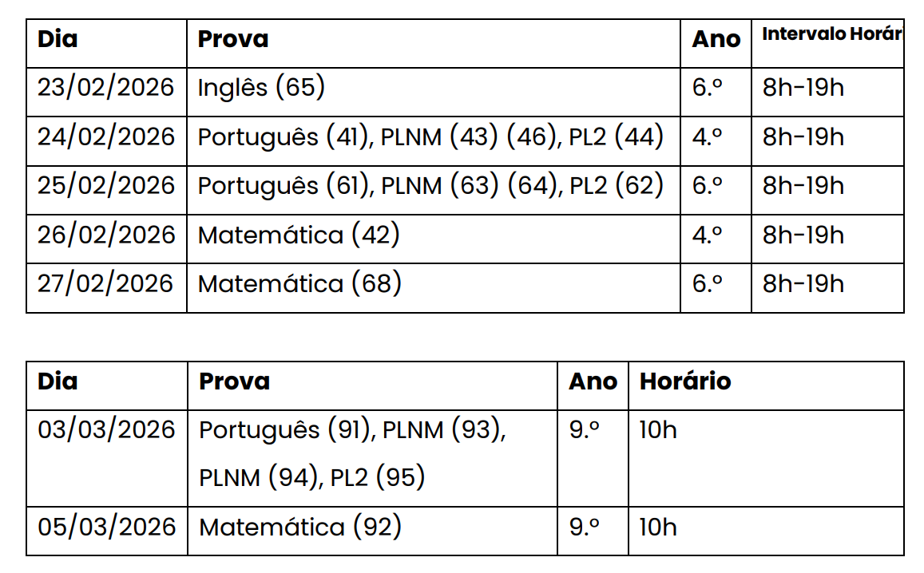Click the date 03/03/2026
The image size is (924, 573).
[106, 429]
